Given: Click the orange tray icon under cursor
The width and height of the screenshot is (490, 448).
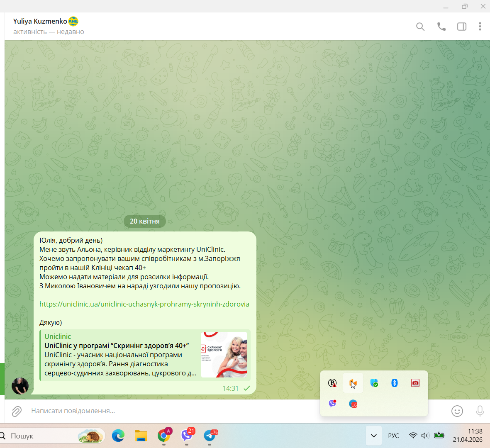Looking at the screenshot, I should [353, 383].
